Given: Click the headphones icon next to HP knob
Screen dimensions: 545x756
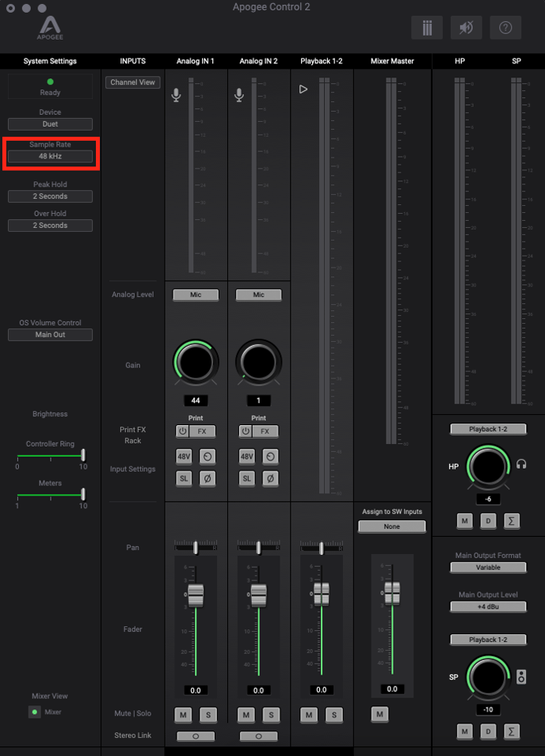Looking at the screenshot, I should (521, 465).
